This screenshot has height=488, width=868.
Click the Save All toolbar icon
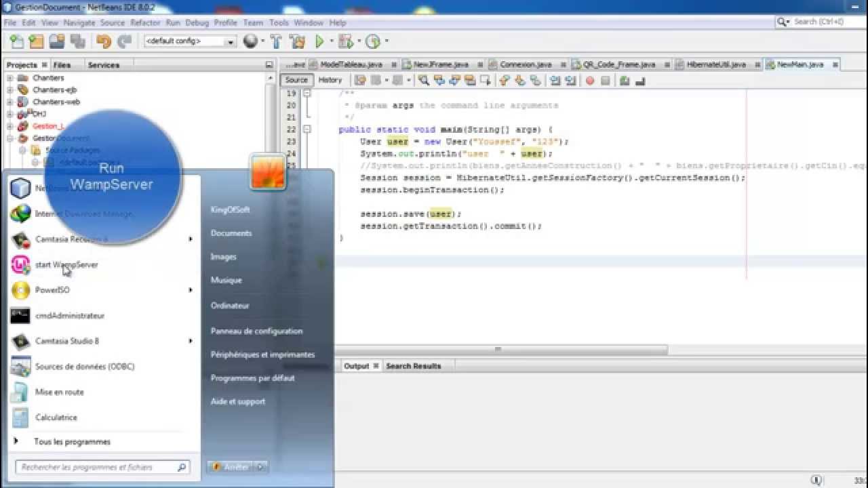pos(78,42)
